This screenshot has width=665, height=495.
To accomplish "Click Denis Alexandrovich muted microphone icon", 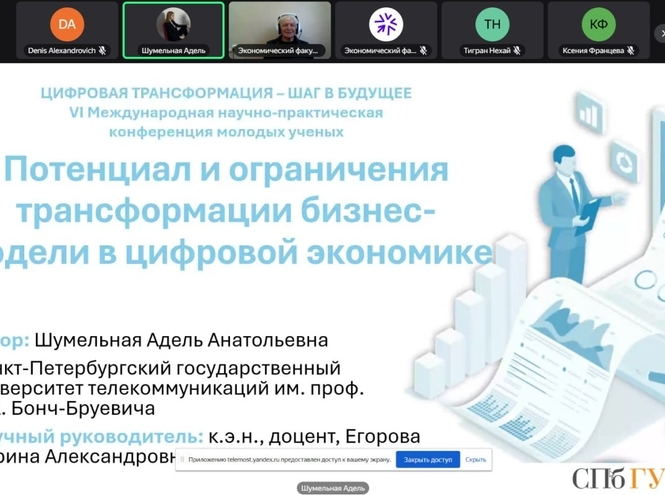I will pyautogui.click(x=102, y=50).
